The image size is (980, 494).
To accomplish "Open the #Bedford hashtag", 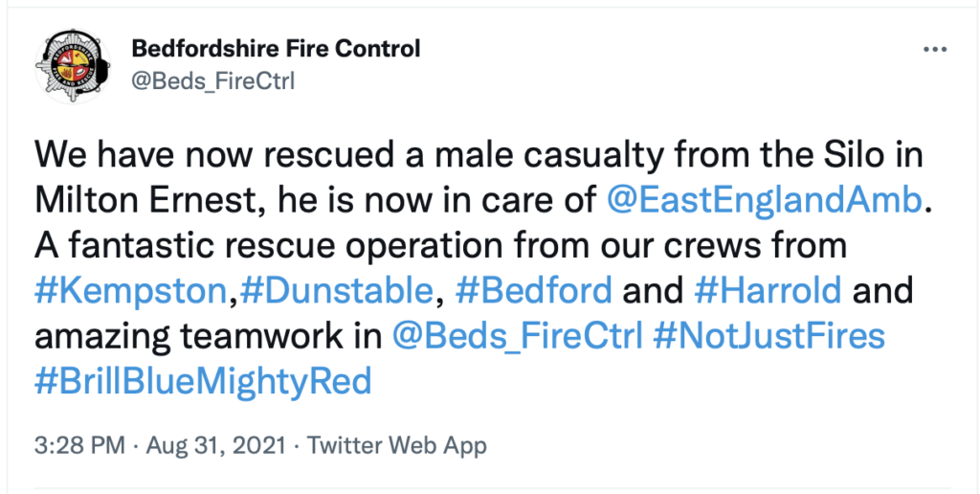I will [533, 290].
